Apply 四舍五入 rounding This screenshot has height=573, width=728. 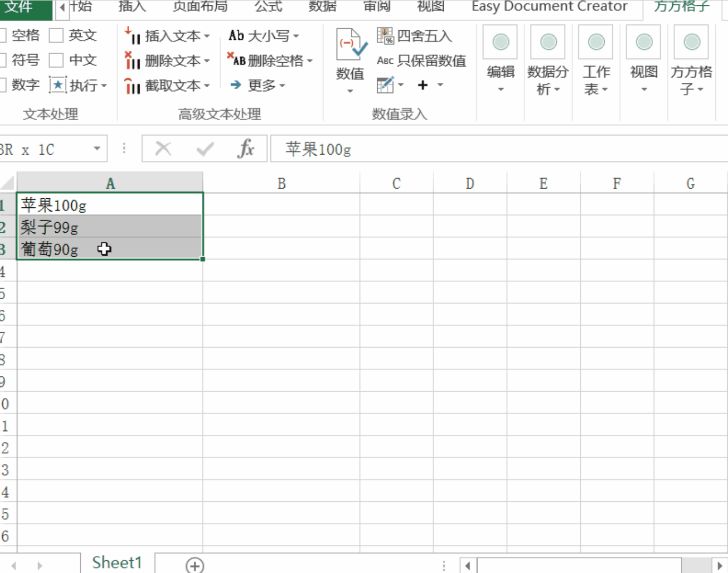(417, 36)
